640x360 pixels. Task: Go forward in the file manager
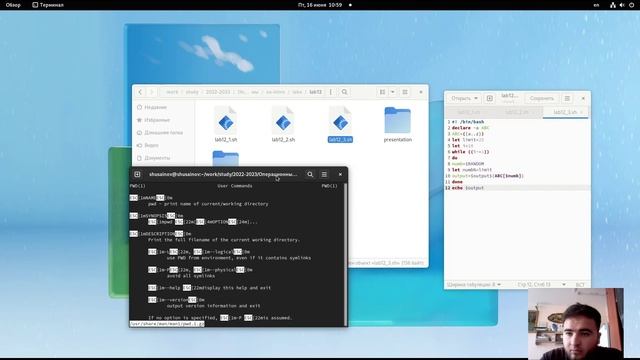[x=151, y=92]
